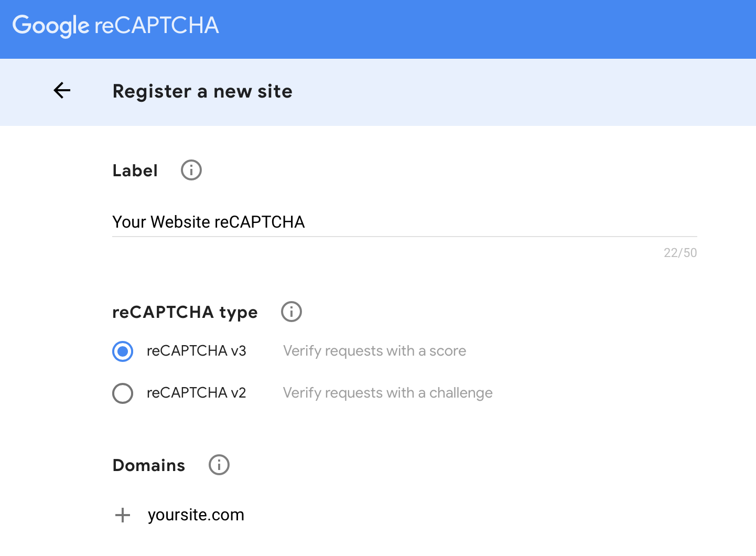The width and height of the screenshot is (756, 556).
Task: Click the 22/50 character counter
Action: (680, 253)
